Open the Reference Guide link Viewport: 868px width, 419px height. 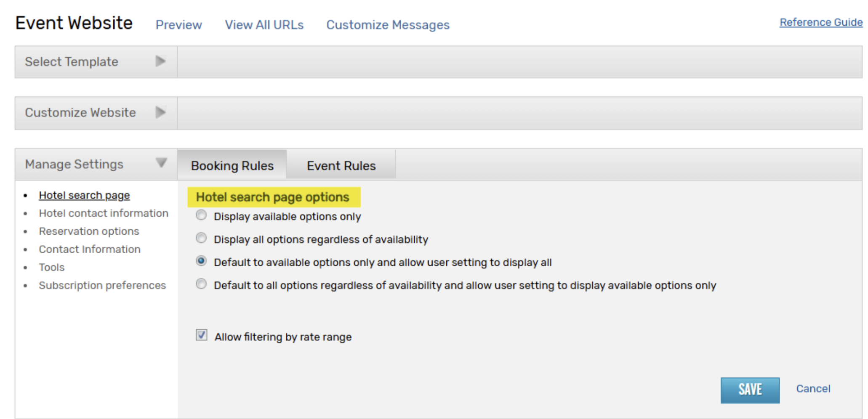tap(821, 22)
